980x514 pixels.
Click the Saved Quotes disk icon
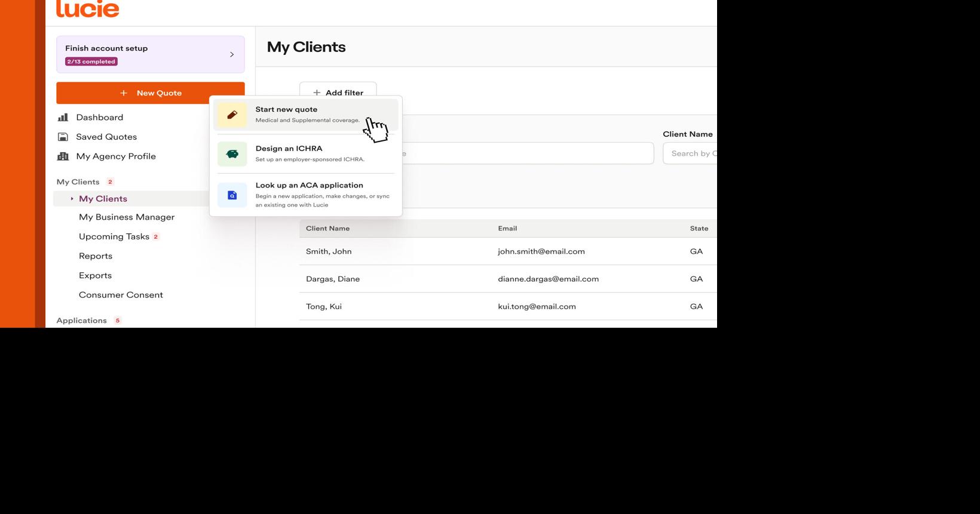(x=63, y=137)
